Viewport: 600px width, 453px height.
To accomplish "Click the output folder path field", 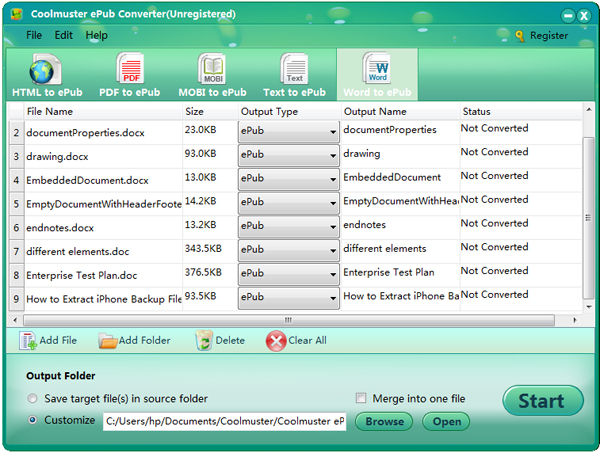I will point(225,421).
